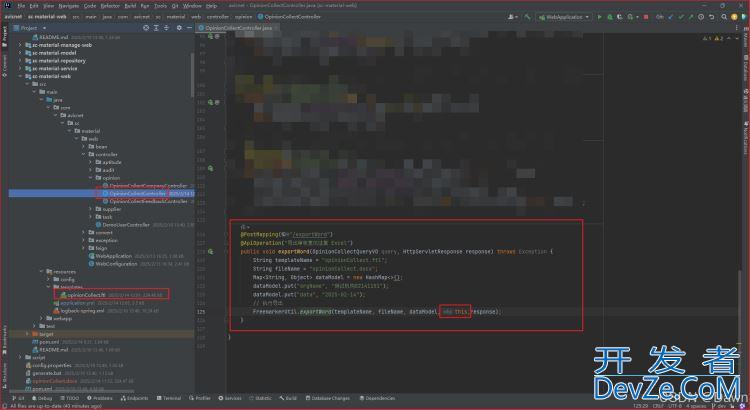The image size is (750, 410).
Task: Expand the supplier package
Action: pyautogui.click(x=90, y=209)
